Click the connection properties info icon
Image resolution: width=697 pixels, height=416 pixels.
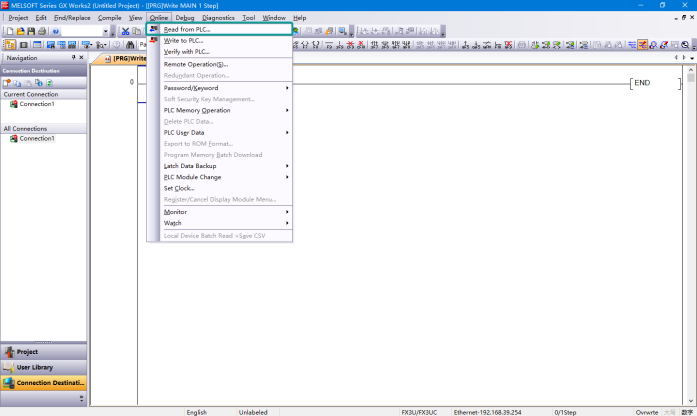[39, 83]
